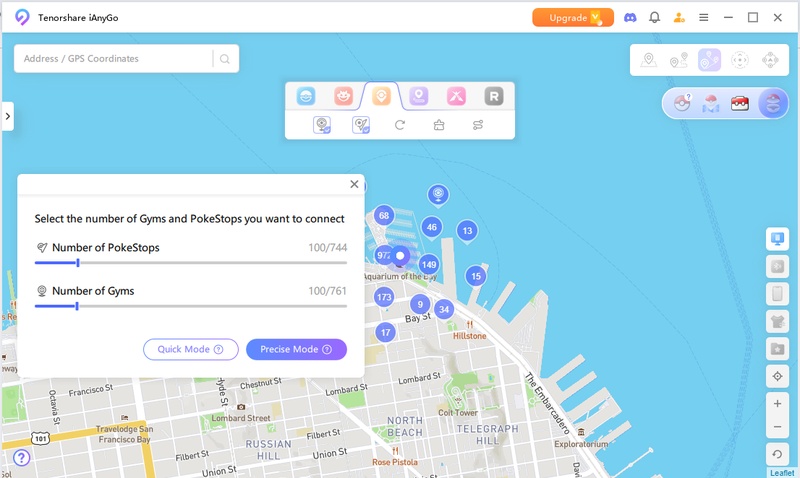Click the map cluster marker 17
This screenshot has width=800, height=478.
[x=386, y=332]
